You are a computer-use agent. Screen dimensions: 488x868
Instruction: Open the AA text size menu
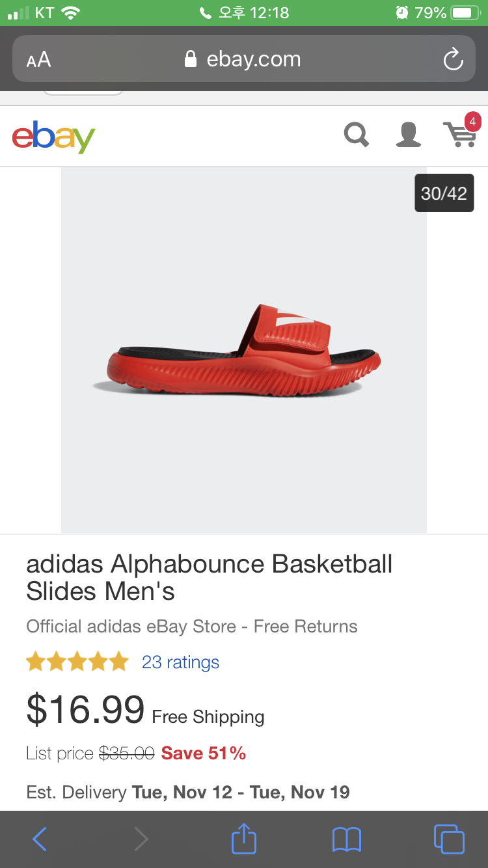38,60
